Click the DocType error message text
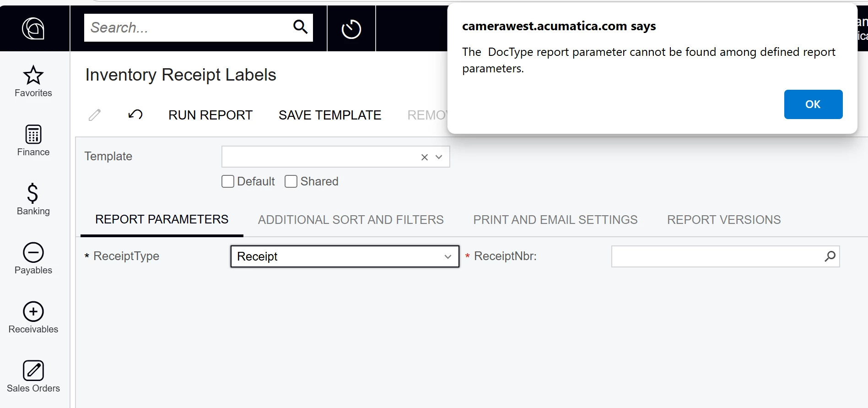Viewport: 868px width, 408px height. 649,60
